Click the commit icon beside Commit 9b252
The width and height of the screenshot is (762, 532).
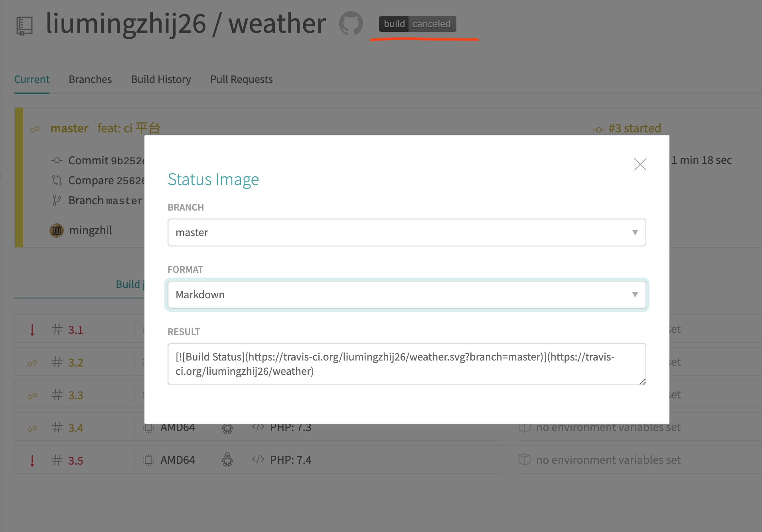tap(57, 160)
